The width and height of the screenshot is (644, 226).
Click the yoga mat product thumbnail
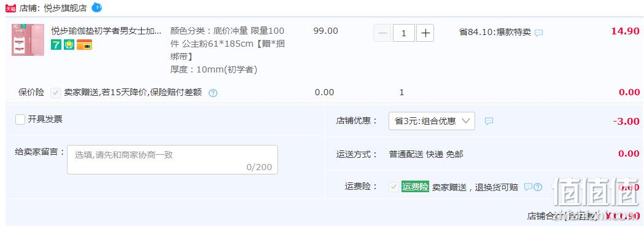tap(28, 40)
